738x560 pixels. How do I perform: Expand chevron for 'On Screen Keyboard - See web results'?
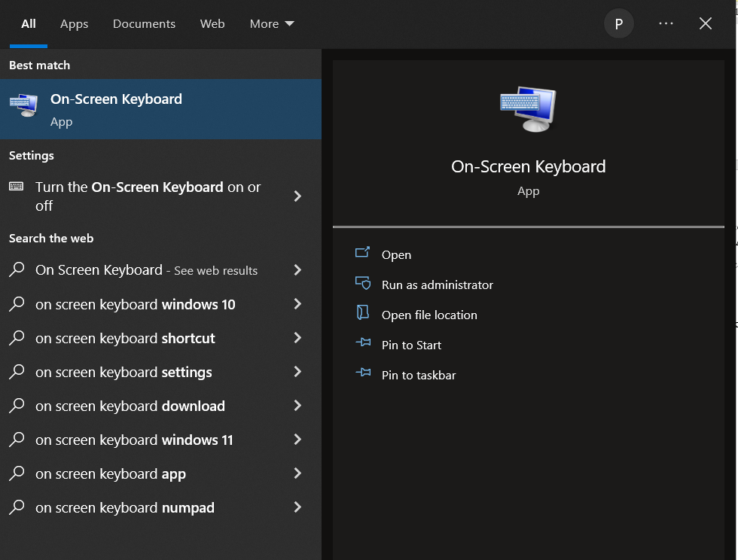pyautogui.click(x=297, y=269)
